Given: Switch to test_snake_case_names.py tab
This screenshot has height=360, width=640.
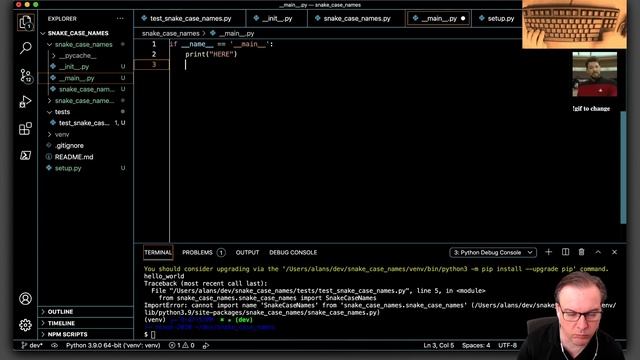Looking at the screenshot, I should (190, 18).
